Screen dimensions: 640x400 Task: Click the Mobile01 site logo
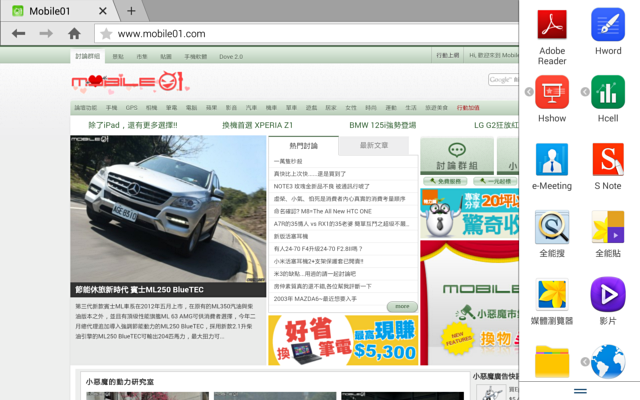click(x=130, y=82)
